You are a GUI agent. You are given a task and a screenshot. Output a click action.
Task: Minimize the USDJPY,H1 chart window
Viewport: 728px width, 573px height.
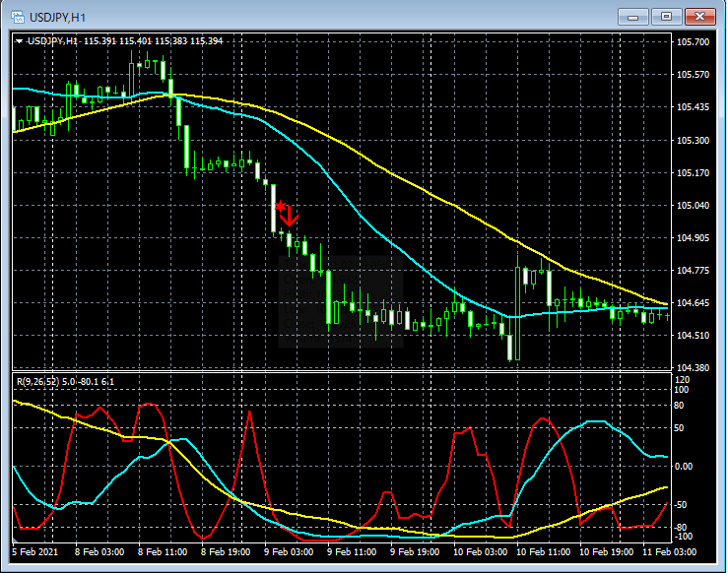[632, 17]
